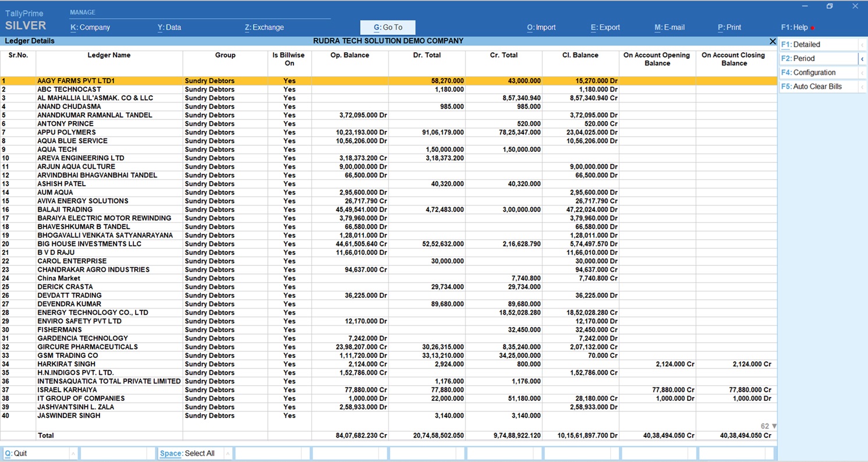The width and height of the screenshot is (868, 462).
Task: Click the chevron beside F2: Period
Action: pyautogui.click(x=862, y=59)
